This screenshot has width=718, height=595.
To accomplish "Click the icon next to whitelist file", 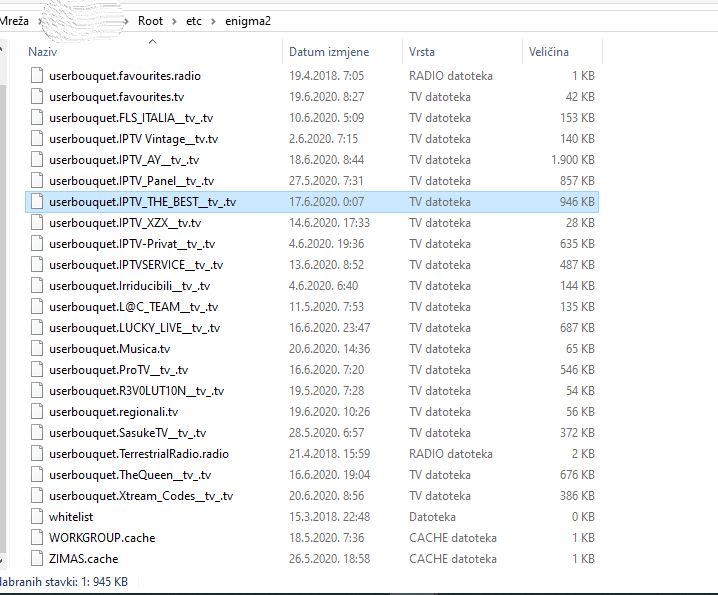I will pos(38,517).
